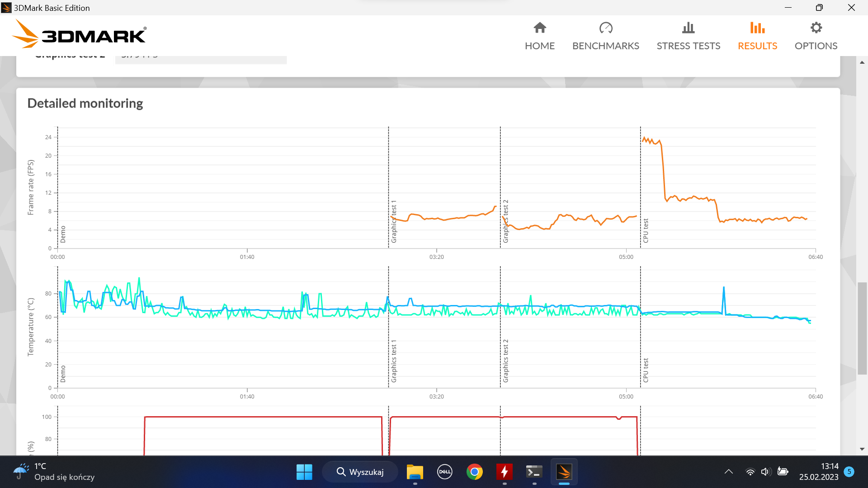Open File Explorer from taskbar
This screenshot has height=488, width=868.
pyautogui.click(x=415, y=472)
